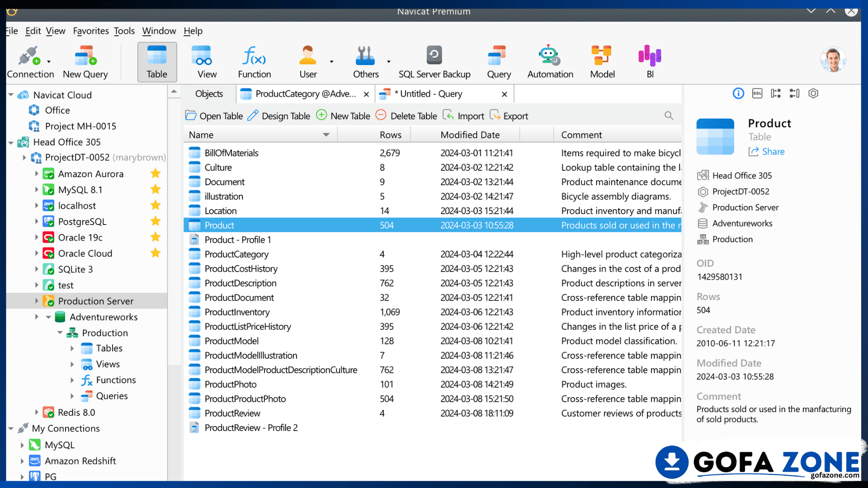Select the ProductInventory table row
The width and height of the screenshot is (868, 488).
tap(433, 312)
